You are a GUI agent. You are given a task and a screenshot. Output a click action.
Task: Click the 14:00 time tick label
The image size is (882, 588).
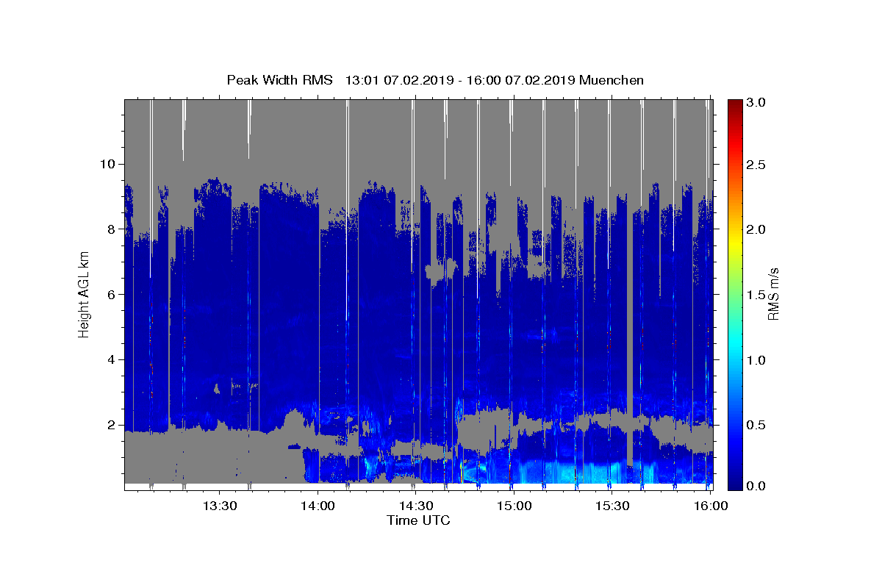[x=318, y=506]
